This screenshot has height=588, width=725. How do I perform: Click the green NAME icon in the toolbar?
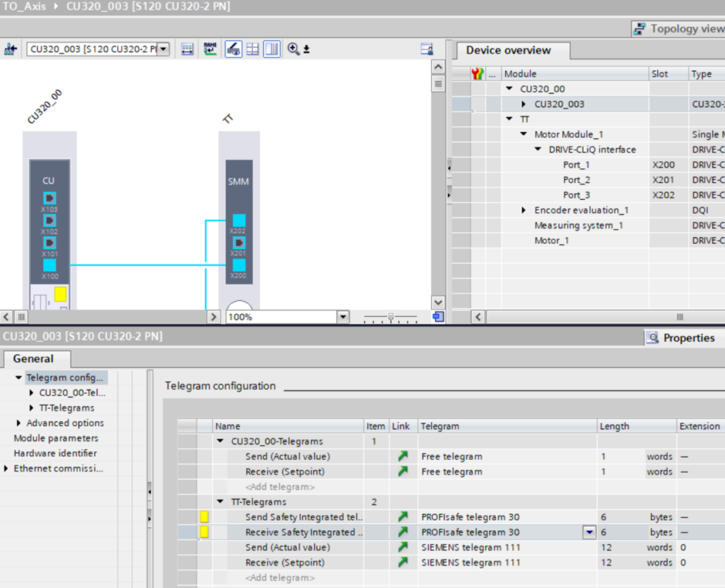pyautogui.click(x=210, y=49)
